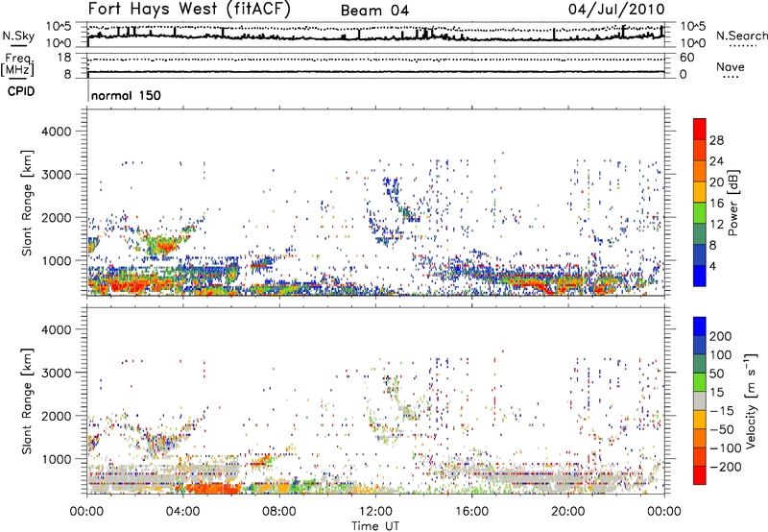Image resolution: width=768 pixels, height=532 pixels.
Task: Click the '16:00' time axis label
Action: 471,512
